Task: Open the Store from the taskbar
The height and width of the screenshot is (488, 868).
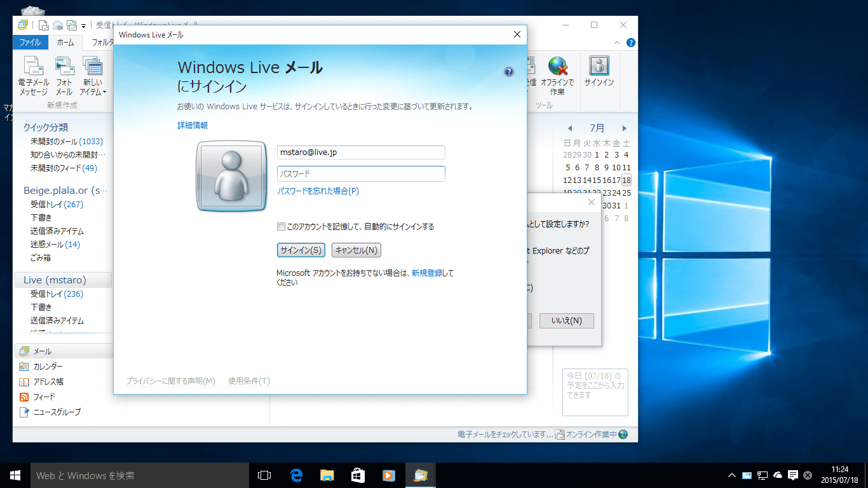Action: coord(358,475)
